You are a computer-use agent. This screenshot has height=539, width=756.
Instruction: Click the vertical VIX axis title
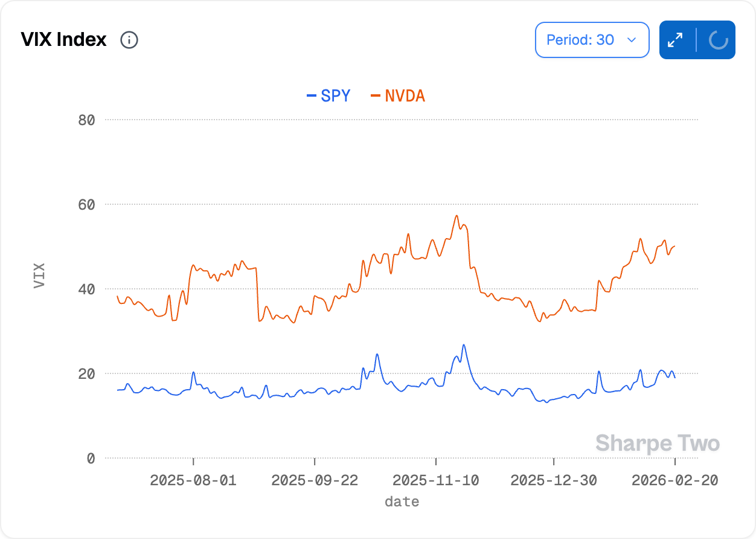(39, 275)
